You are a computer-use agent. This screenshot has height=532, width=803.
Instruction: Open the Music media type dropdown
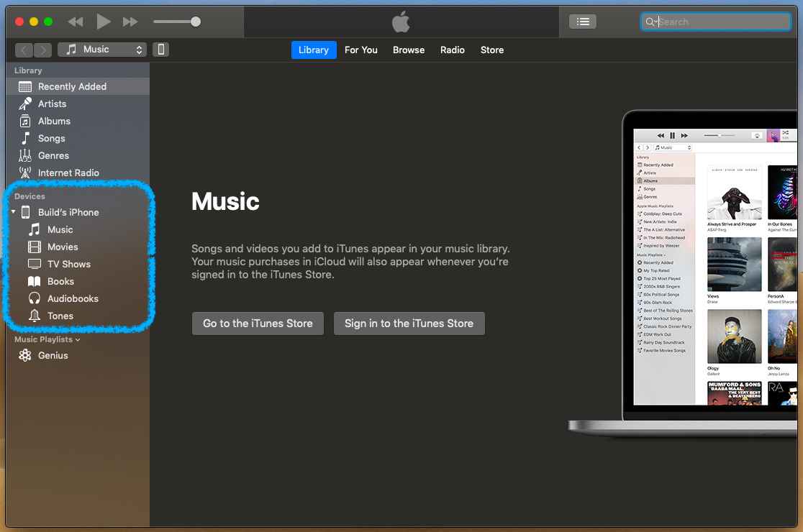102,50
